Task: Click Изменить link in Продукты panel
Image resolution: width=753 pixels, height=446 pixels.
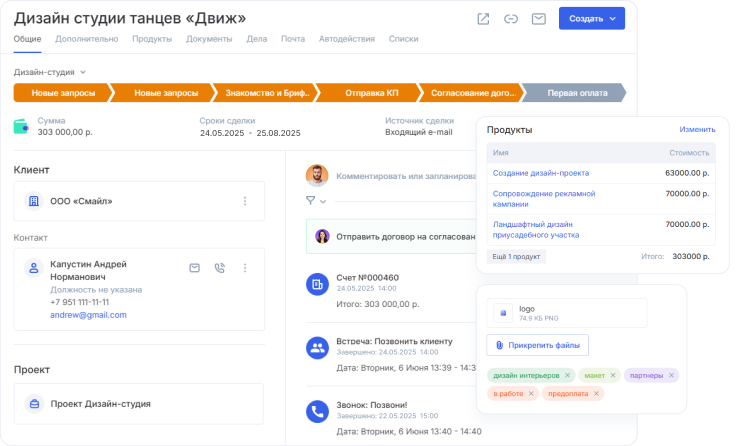Action: 697,130
